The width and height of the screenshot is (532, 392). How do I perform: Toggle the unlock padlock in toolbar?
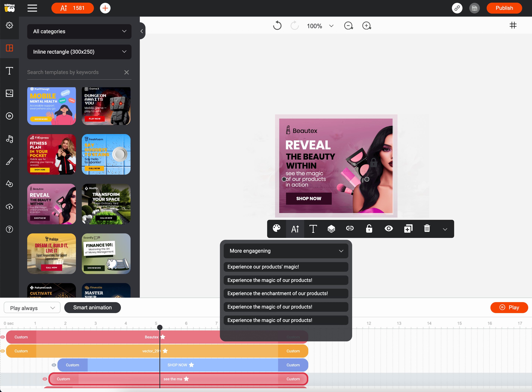coord(369,229)
